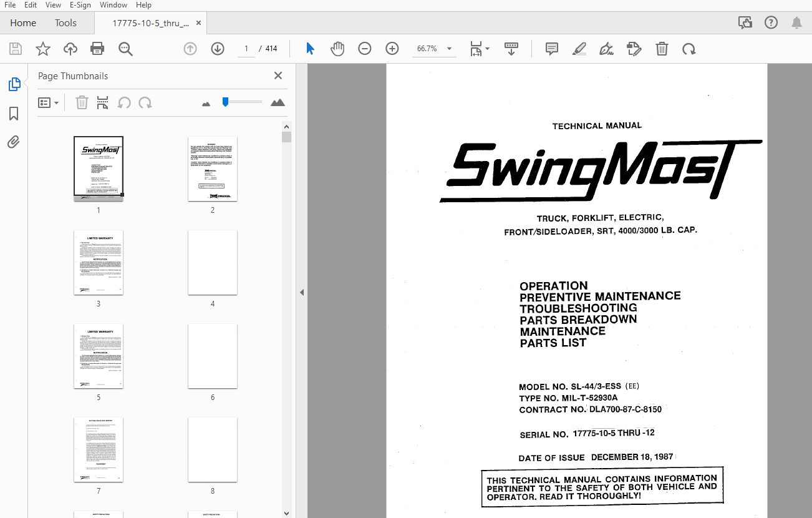The image size is (812, 518).
Task: Select page 7 thumbnail
Action: pos(99,449)
